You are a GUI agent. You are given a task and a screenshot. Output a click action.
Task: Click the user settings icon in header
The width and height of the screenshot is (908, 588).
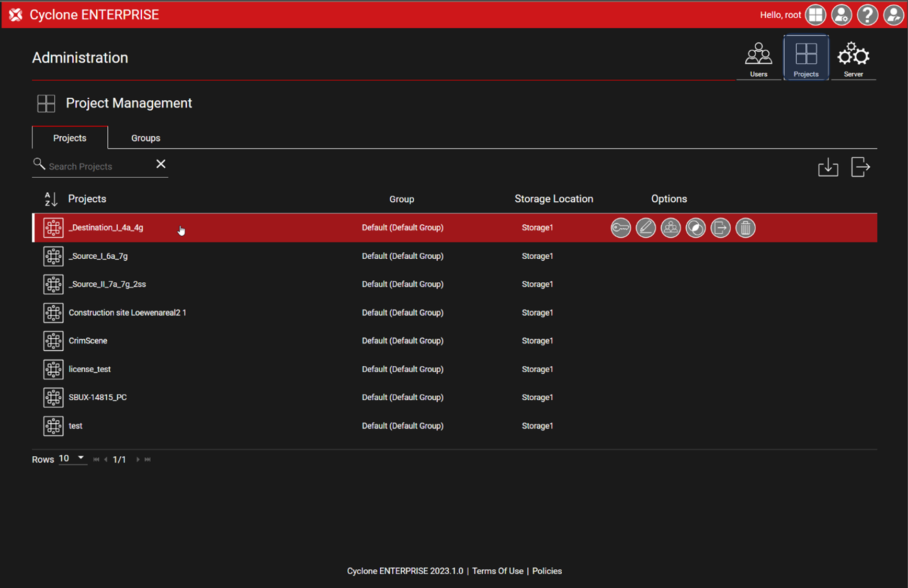[841, 15]
